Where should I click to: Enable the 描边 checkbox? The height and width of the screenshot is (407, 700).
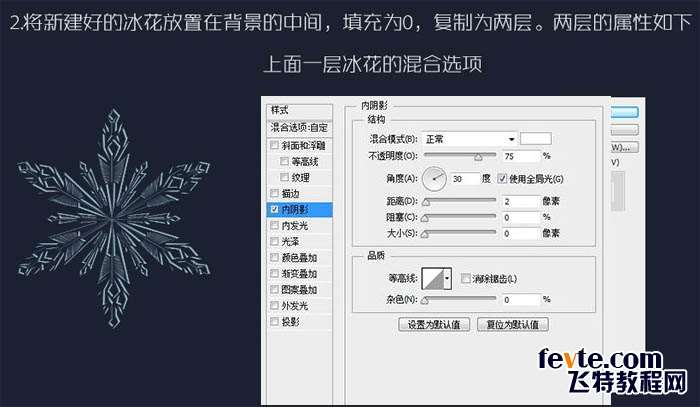275,193
